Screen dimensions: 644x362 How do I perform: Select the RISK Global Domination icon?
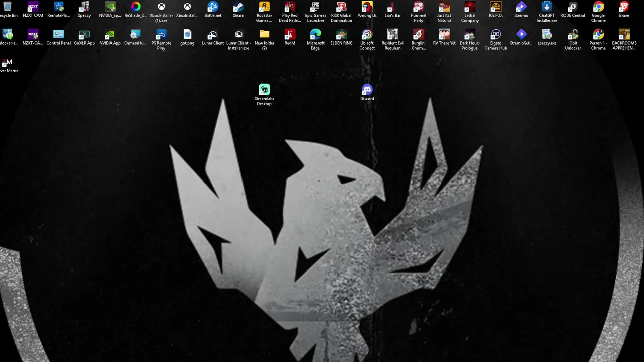341,7
